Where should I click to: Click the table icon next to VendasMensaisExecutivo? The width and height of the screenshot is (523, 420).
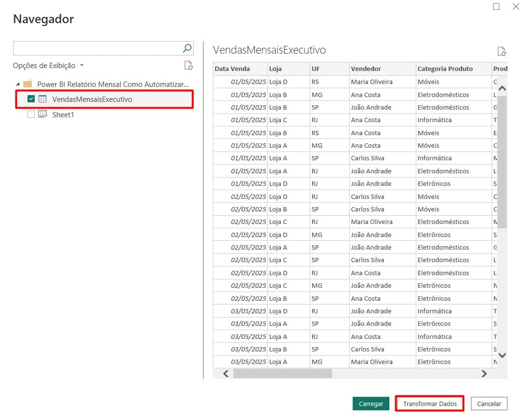(42, 99)
